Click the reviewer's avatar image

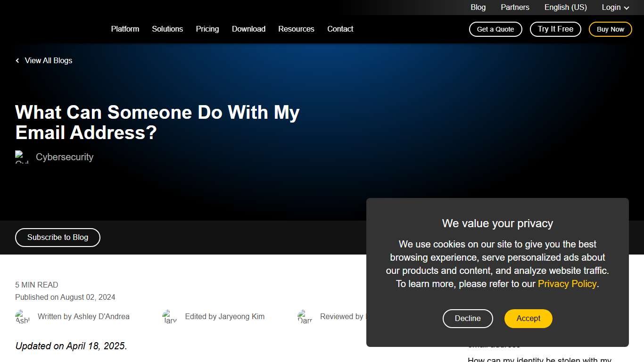[x=305, y=317]
